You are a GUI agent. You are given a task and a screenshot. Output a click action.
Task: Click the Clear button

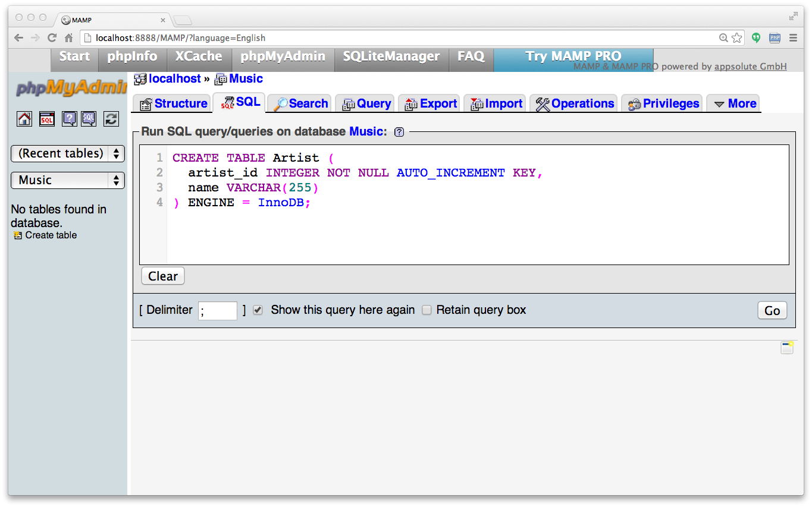[163, 276]
